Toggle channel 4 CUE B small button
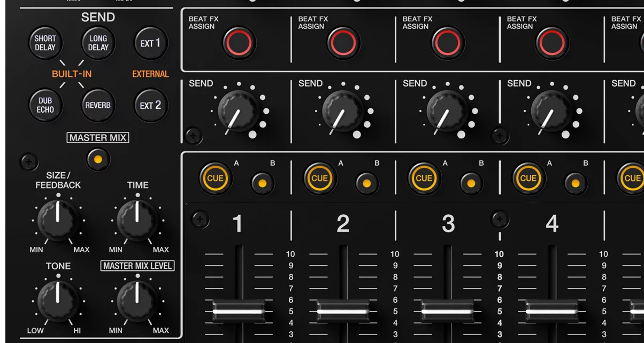This screenshot has width=644, height=343. [575, 183]
